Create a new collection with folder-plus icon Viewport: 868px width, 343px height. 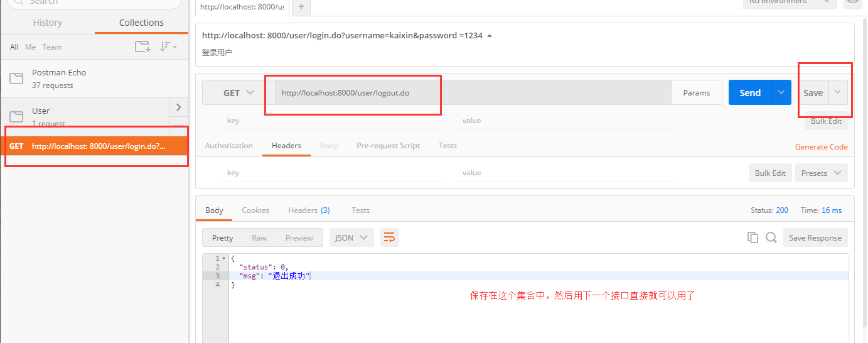[142, 46]
